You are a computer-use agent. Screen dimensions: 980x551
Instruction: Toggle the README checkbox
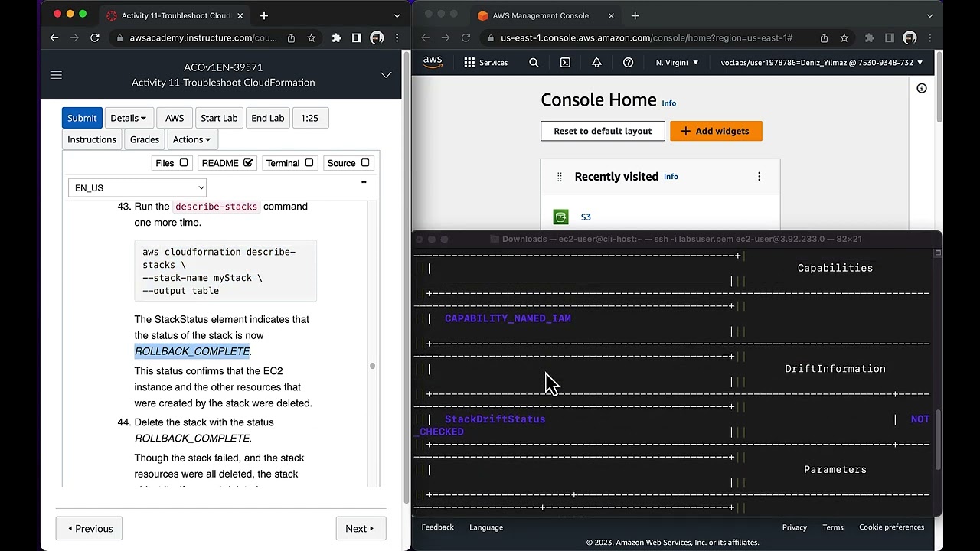pos(248,163)
